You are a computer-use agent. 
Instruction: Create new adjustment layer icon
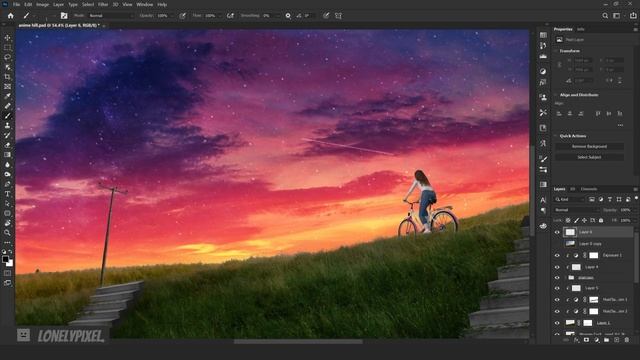coord(596,340)
